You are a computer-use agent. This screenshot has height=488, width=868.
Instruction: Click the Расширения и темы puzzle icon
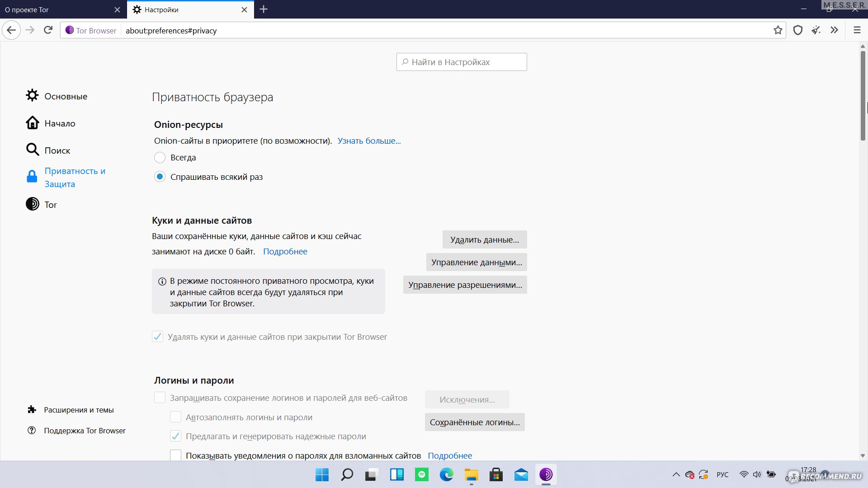point(32,409)
